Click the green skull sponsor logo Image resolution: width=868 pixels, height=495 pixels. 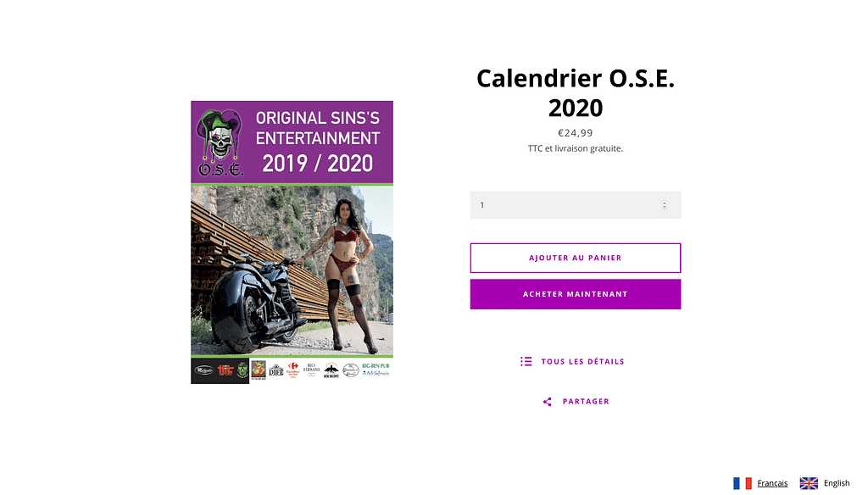(x=242, y=370)
